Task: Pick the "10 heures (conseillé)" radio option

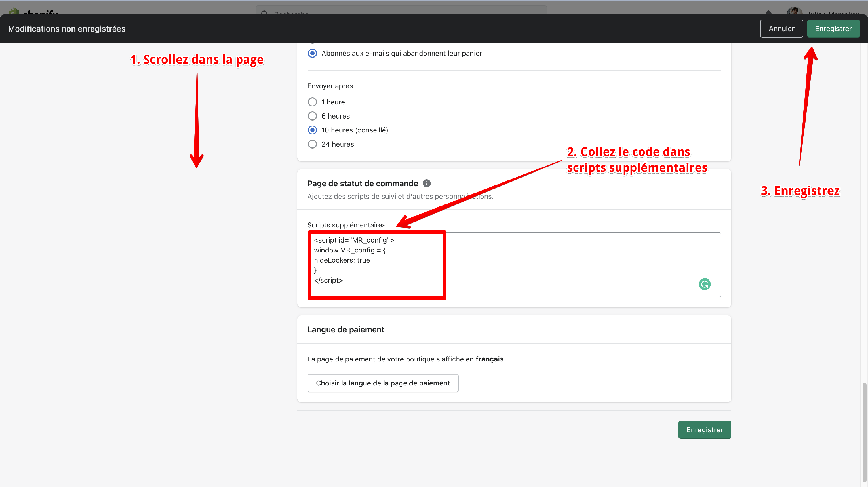Action: coord(312,130)
